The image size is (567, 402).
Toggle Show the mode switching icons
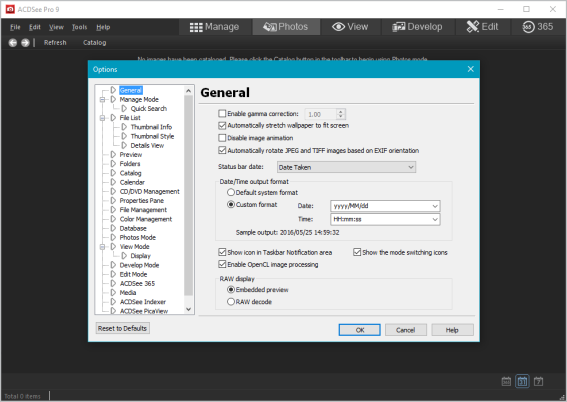point(357,252)
